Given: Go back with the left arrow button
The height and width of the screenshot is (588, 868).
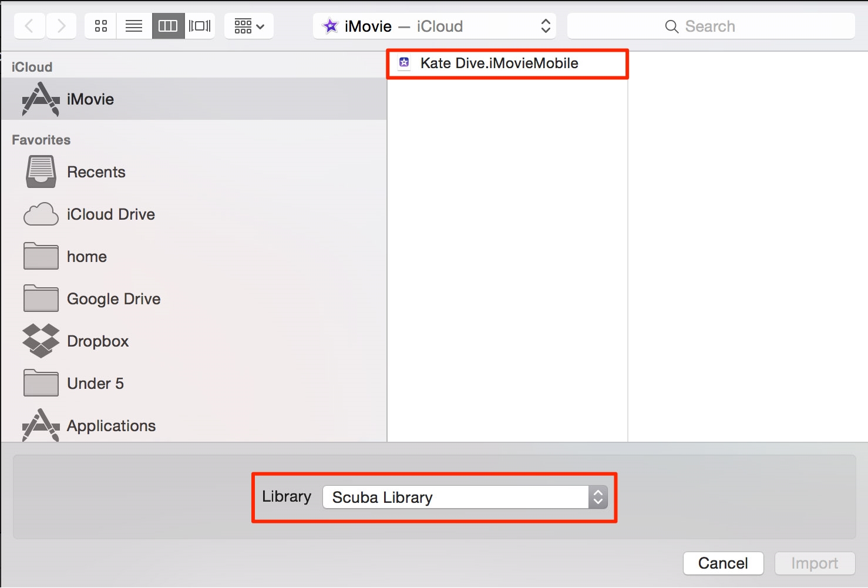Looking at the screenshot, I should point(29,26).
